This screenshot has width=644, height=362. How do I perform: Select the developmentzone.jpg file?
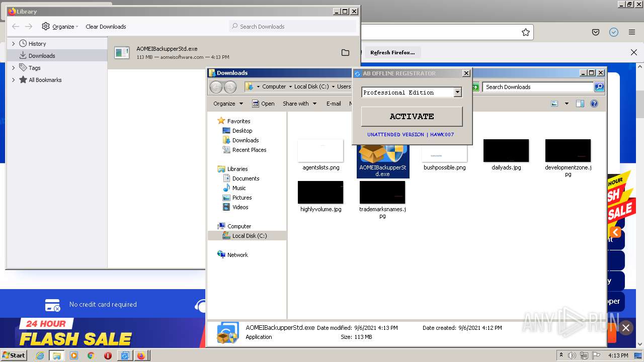pos(568,158)
